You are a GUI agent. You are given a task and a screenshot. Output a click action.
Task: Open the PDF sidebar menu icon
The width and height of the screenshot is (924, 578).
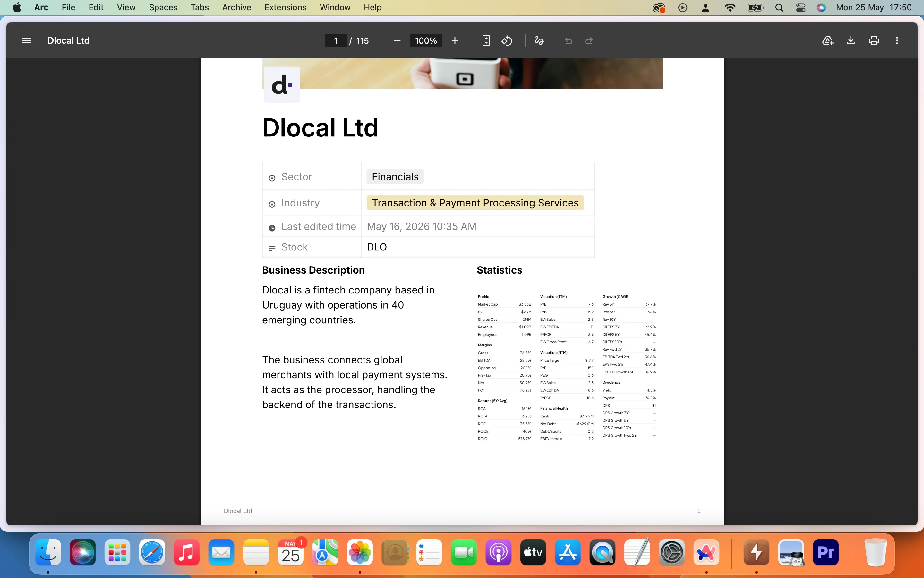point(27,40)
